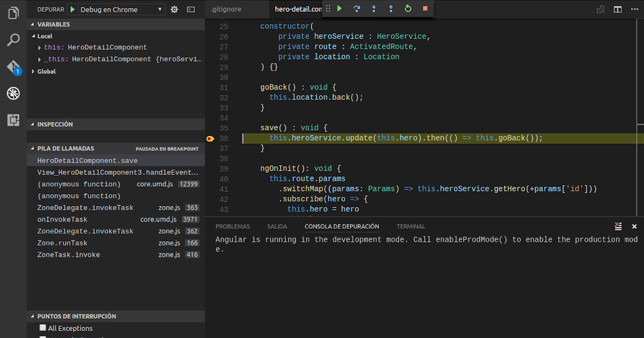This screenshot has height=338, width=644.
Task: Select onInvokeTask frame at core.umd.js 3971
Action: tap(115, 219)
